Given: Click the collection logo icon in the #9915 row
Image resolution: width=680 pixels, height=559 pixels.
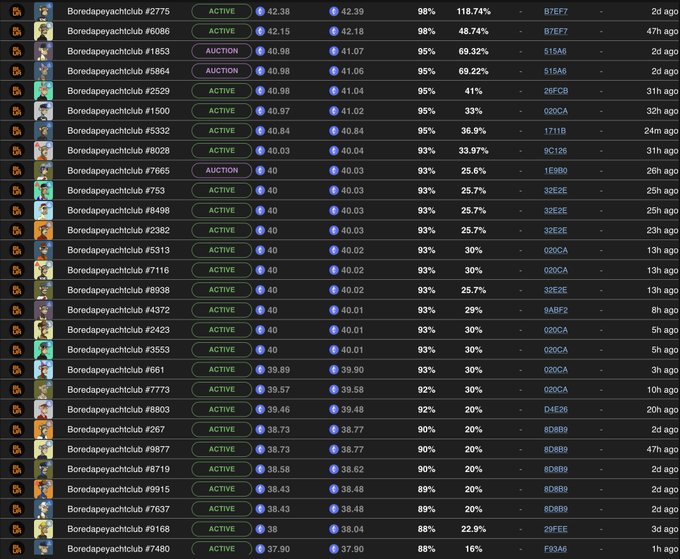Looking at the screenshot, I should click(17, 489).
